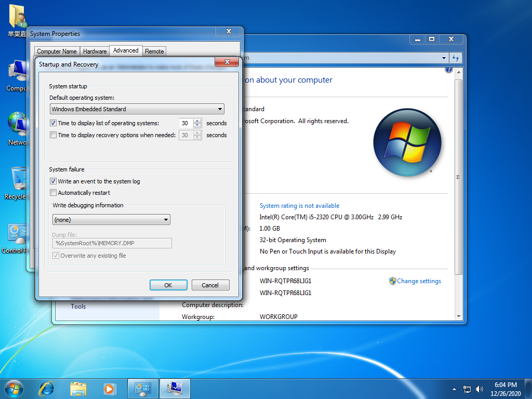Switch to the Remote tab
Viewport: 532px width, 399px height.
tap(154, 51)
